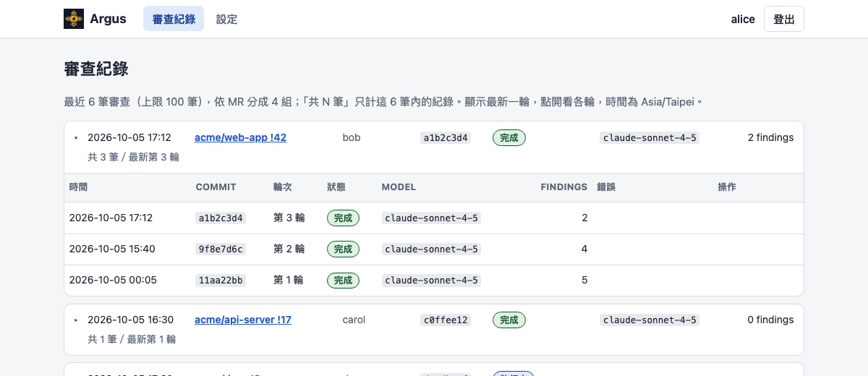Screen dimensions: 868x376
Task: Click author carol in api-server row
Action: click(x=354, y=320)
